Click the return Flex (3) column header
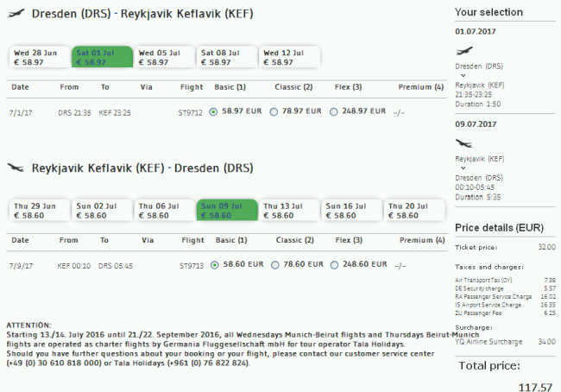Screen dimensions: 561x392 pyautogui.click(x=349, y=240)
